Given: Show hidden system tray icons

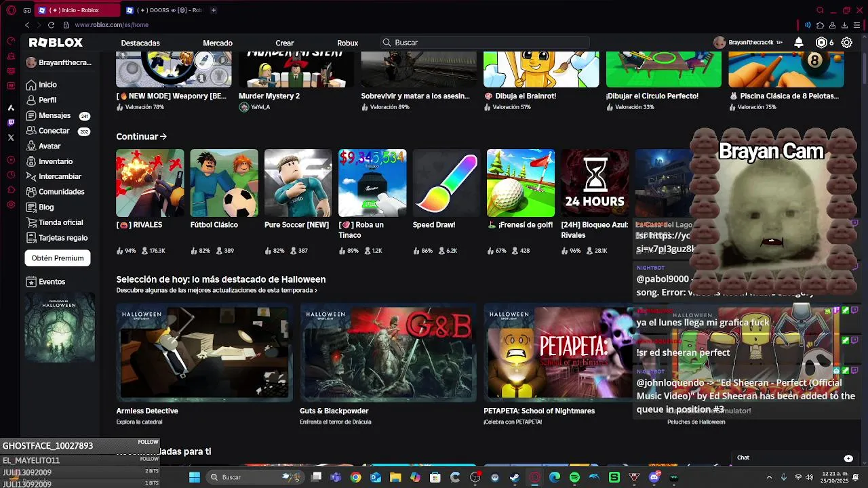Looking at the screenshot, I should tap(769, 477).
